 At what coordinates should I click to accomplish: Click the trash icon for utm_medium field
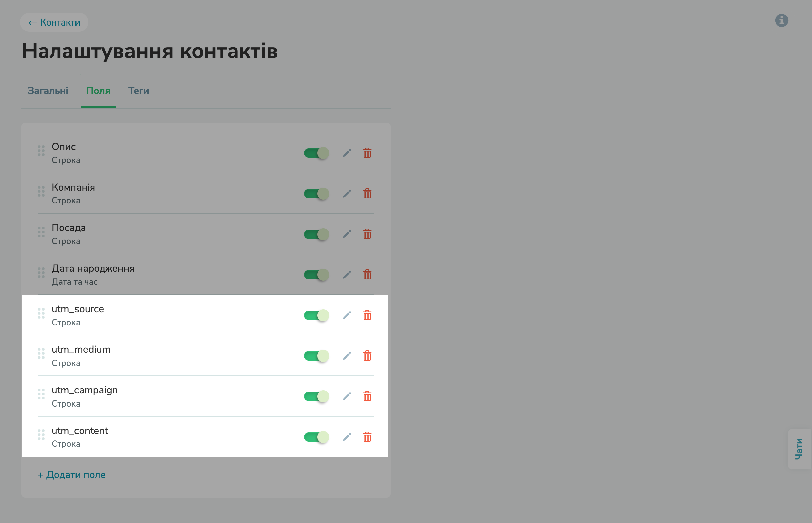[367, 356]
